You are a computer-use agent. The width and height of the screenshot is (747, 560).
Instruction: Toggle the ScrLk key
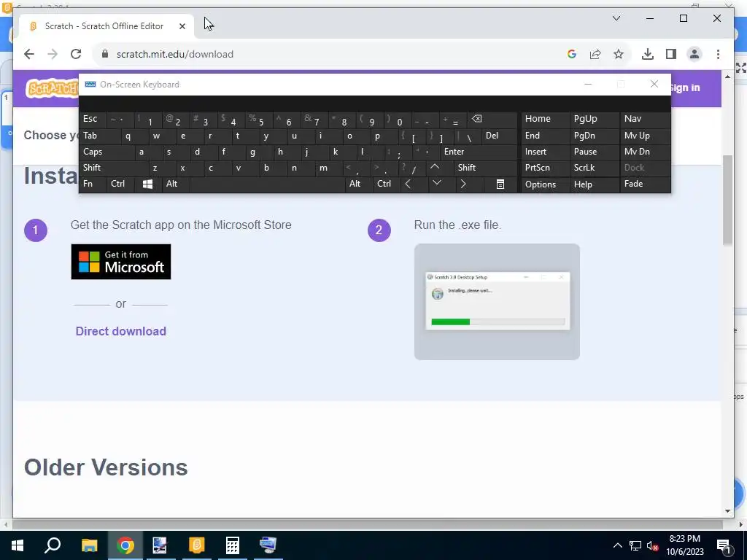595,168
